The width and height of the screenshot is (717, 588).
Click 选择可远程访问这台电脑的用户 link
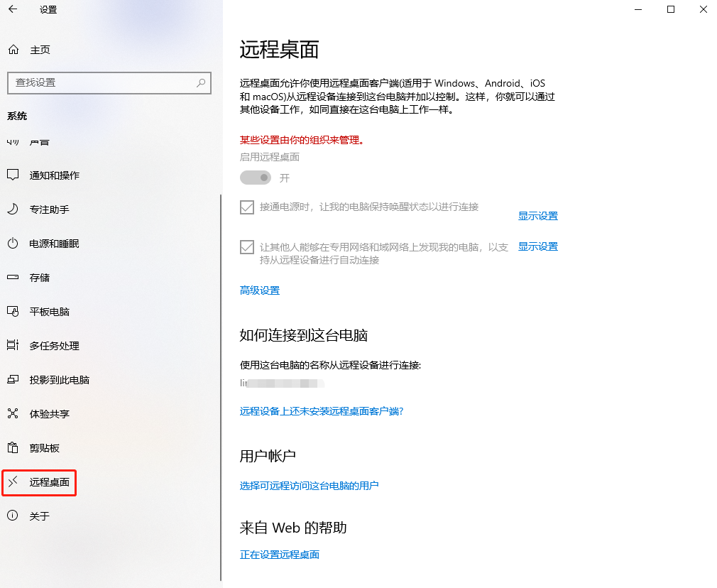click(309, 486)
